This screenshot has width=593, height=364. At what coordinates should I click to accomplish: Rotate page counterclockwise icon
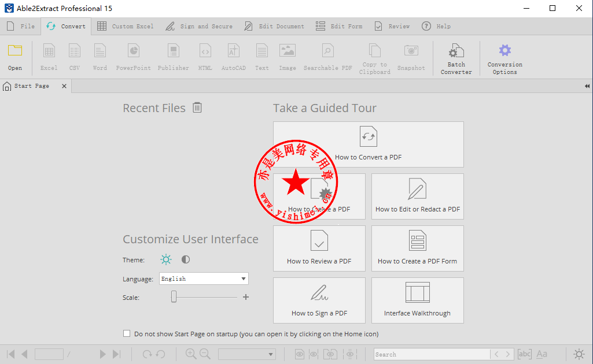pyautogui.click(x=161, y=354)
